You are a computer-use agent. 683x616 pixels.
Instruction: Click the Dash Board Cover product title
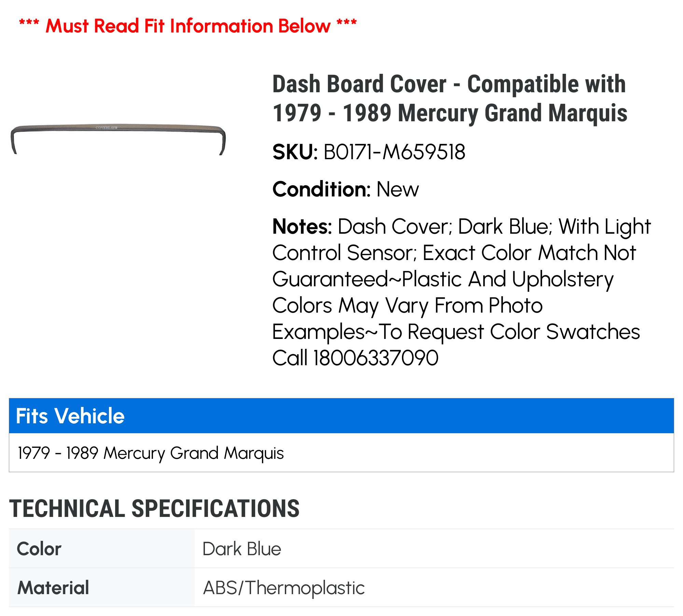pos(450,98)
